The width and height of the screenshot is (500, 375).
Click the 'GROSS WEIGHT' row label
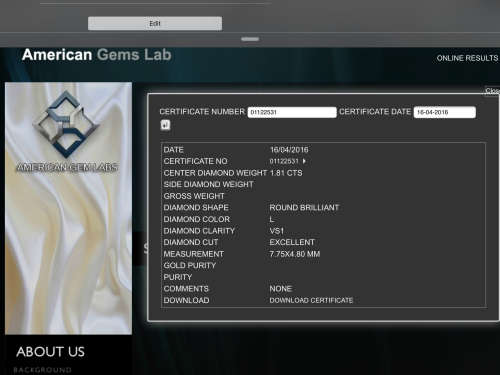point(194,196)
